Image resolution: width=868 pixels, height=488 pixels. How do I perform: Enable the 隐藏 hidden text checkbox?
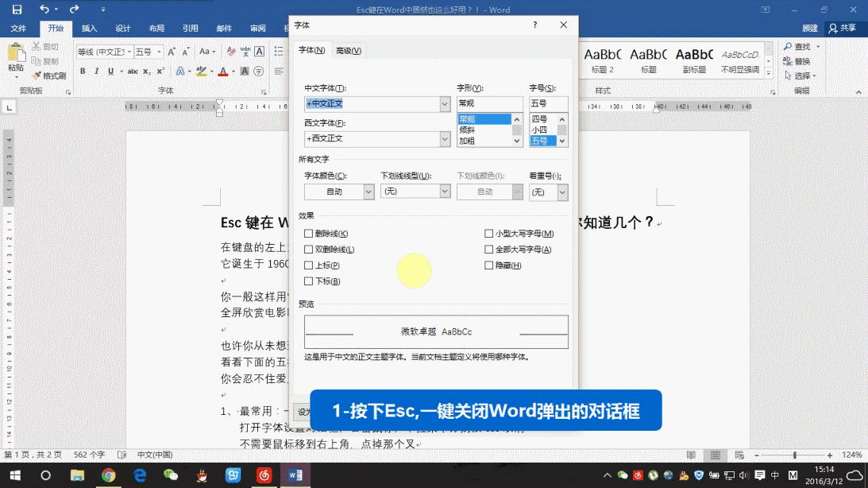coord(490,264)
